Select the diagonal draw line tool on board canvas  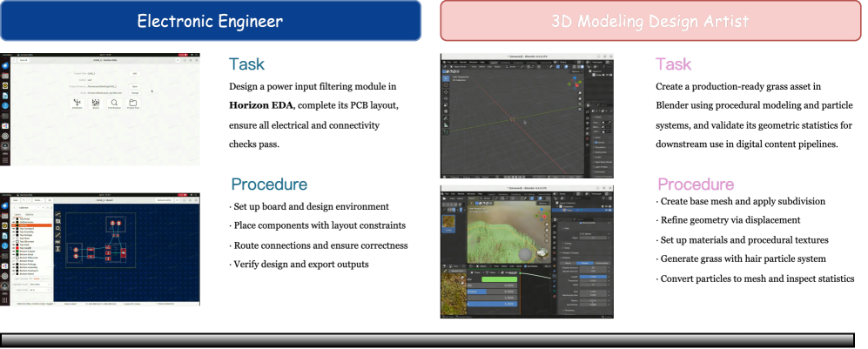58,234
